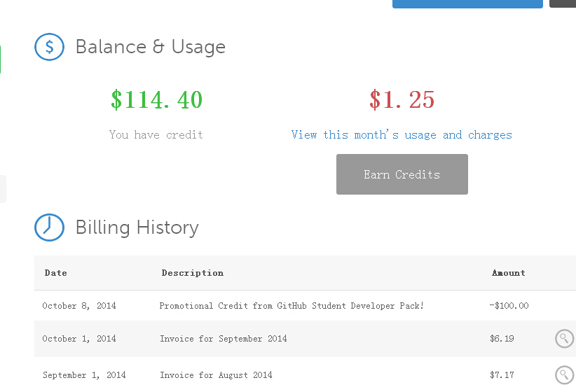Viewport: 576px width, 392px height.
Task: Click the blue button at top
Action: click(467, 3)
